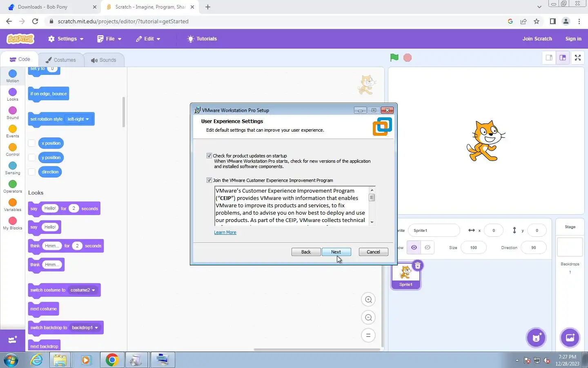
Task: Zoom out on the code workspace
Action: (368, 318)
